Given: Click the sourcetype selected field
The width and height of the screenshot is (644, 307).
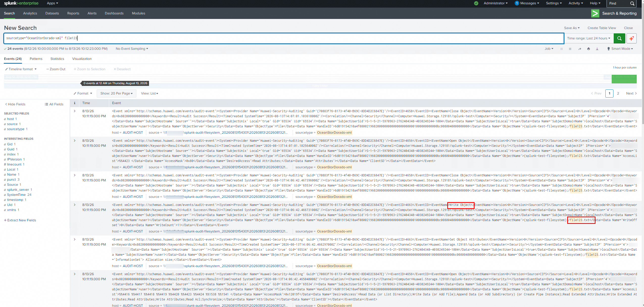Looking at the screenshot, I should coord(16,129).
